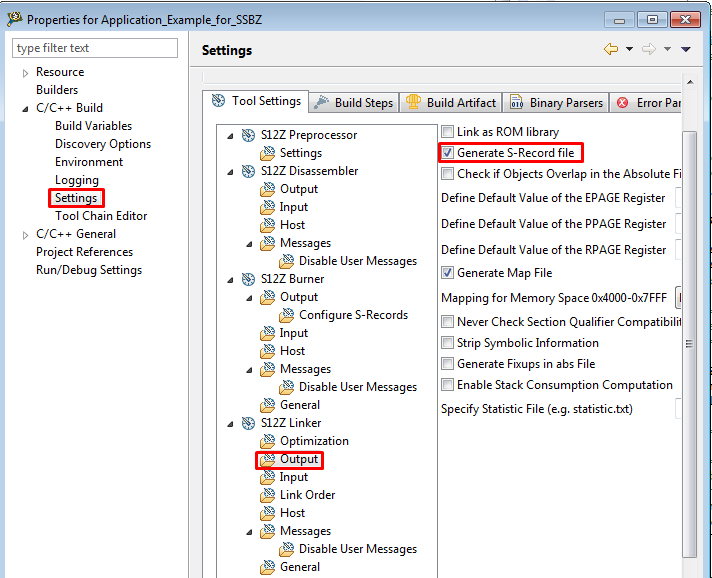
Task: Click the Linker General folder icon
Action: tap(267, 567)
